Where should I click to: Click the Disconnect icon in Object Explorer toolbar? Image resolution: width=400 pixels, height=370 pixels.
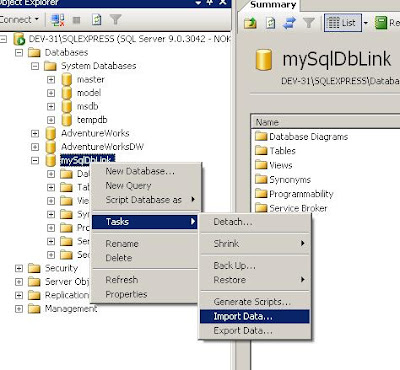tap(58, 20)
